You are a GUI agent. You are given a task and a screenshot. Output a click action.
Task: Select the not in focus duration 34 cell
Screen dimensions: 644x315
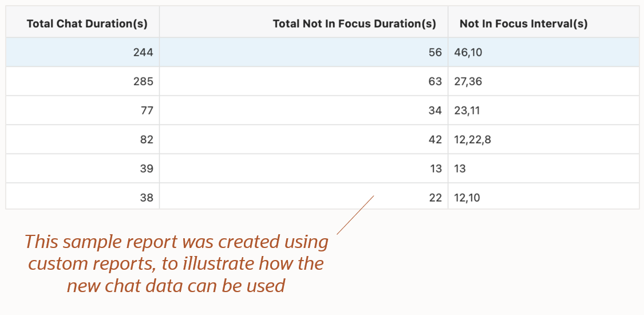[x=435, y=111]
